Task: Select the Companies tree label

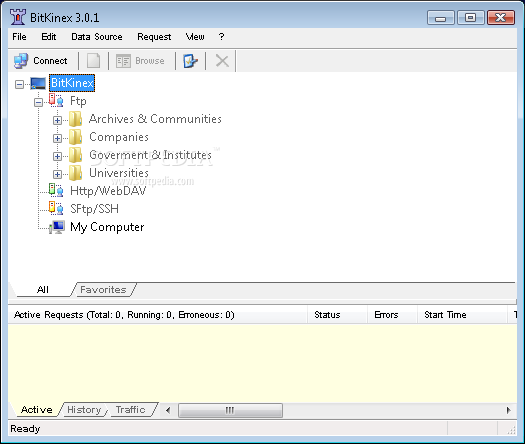Action: [119, 137]
